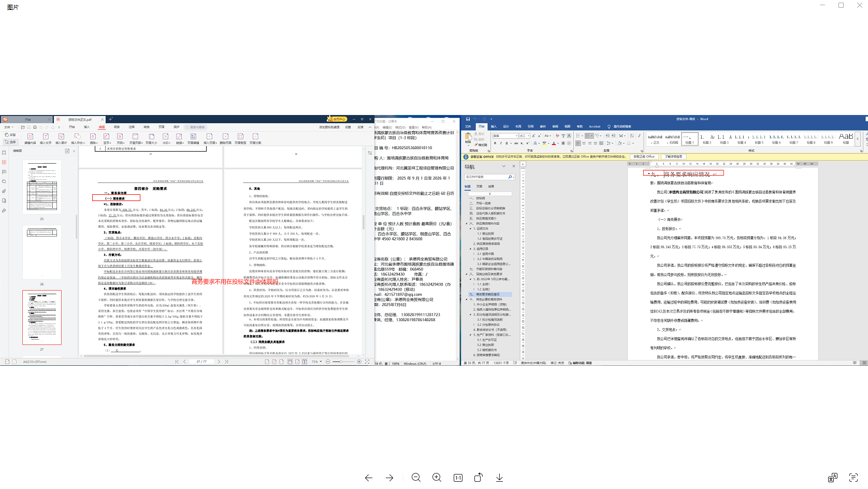Open the 保护 tab in PDF editor

[176, 127]
